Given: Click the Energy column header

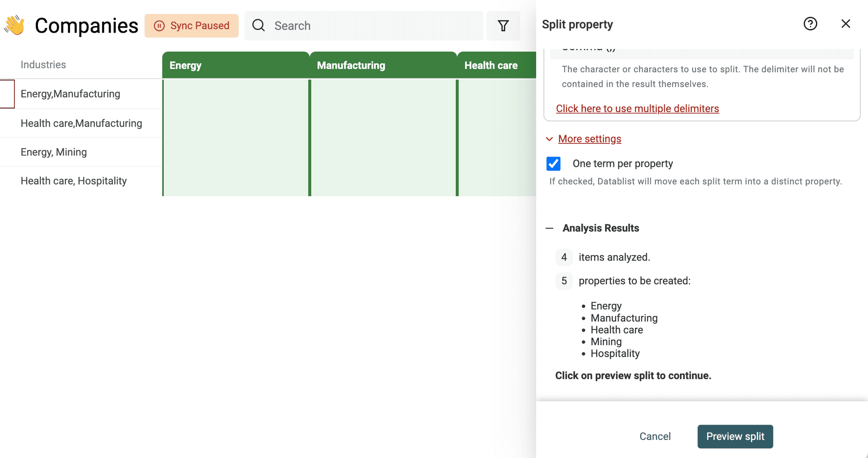Looking at the screenshot, I should (185, 65).
